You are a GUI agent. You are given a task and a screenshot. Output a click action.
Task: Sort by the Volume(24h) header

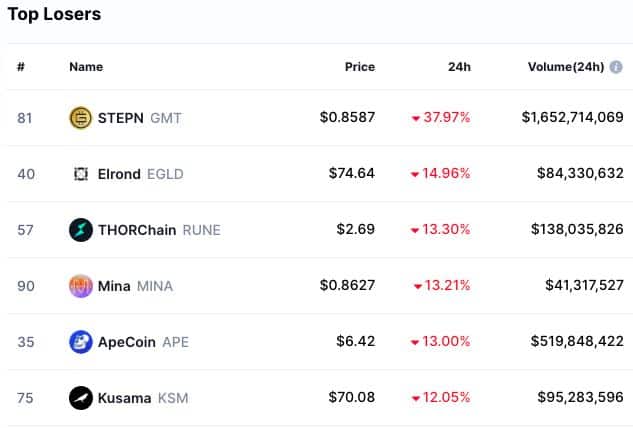point(566,67)
